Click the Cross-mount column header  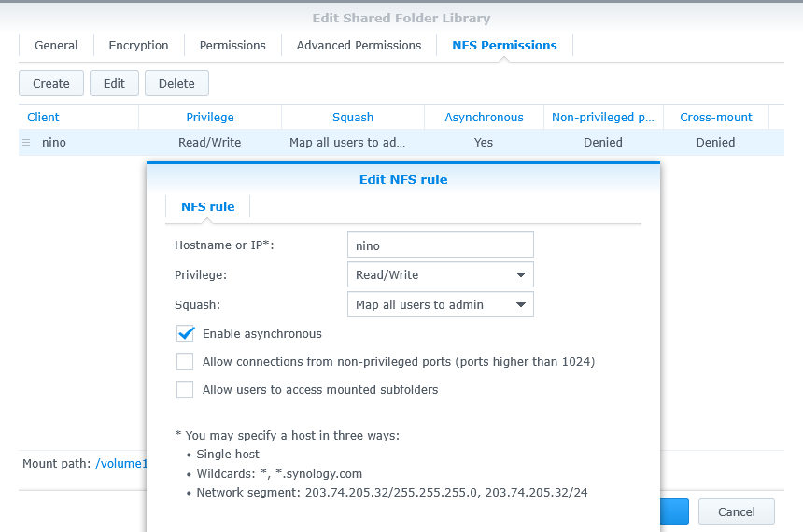point(716,118)
